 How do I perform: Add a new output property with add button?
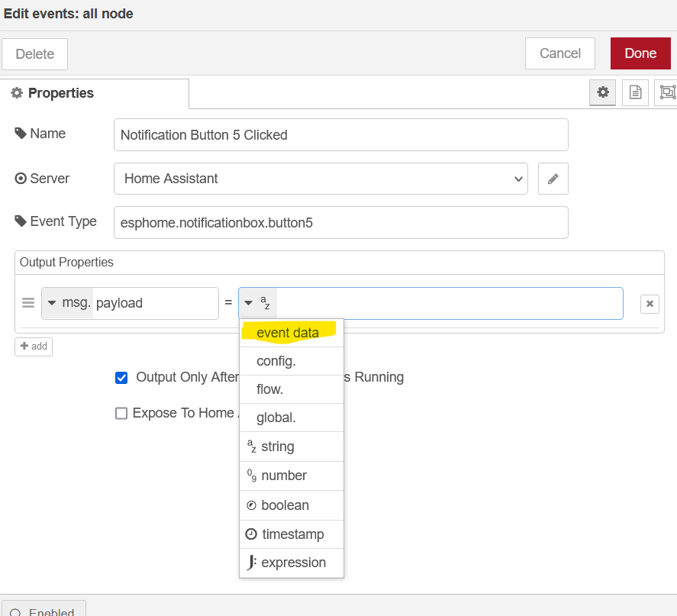coord(33,346)
